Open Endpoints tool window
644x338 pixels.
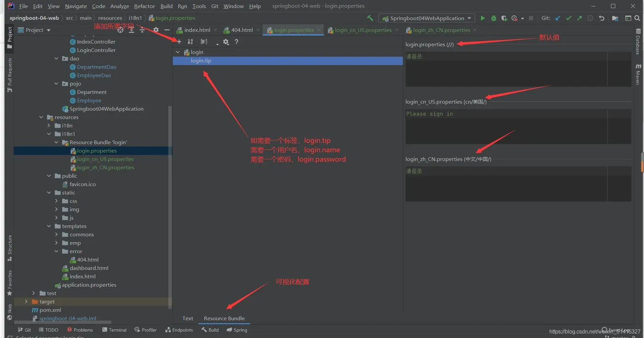coord(179,330)
